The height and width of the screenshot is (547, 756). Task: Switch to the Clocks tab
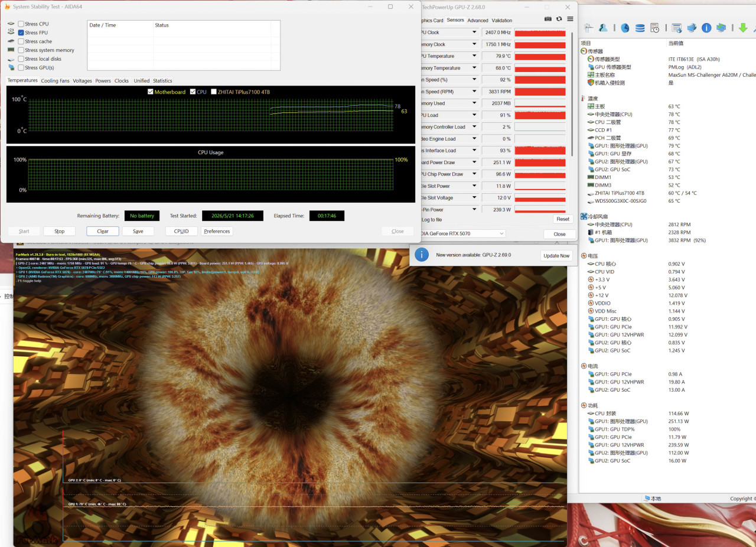click(x=122, y=81)
